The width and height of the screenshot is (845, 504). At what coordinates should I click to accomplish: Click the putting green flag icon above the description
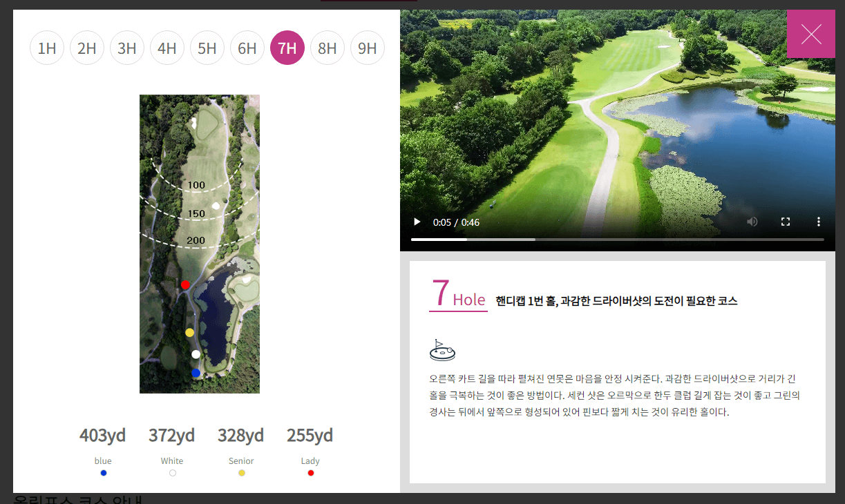[442, 349]
